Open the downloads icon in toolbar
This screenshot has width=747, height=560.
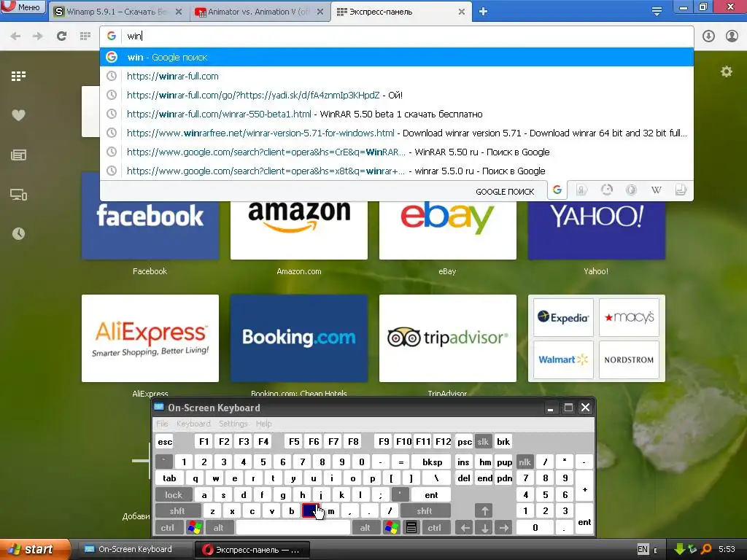point(708,36)
